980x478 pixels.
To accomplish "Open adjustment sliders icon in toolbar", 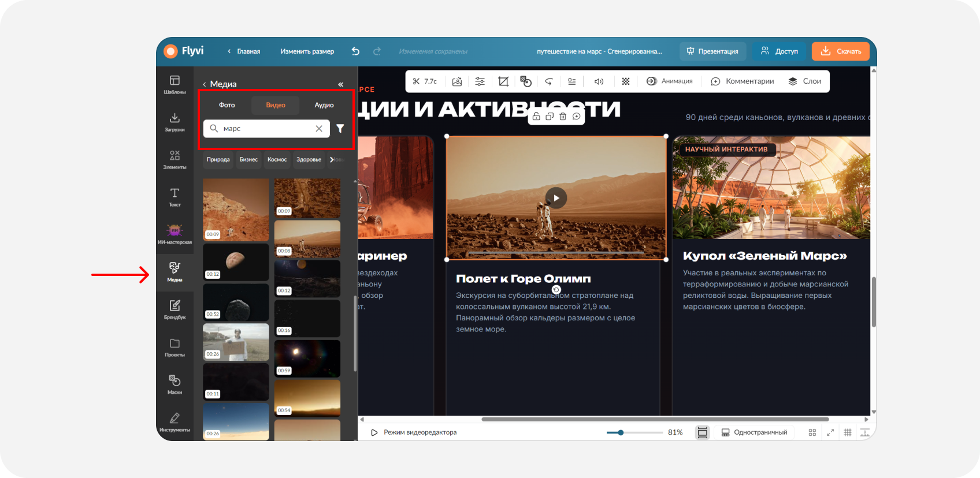I will point(480,81).
